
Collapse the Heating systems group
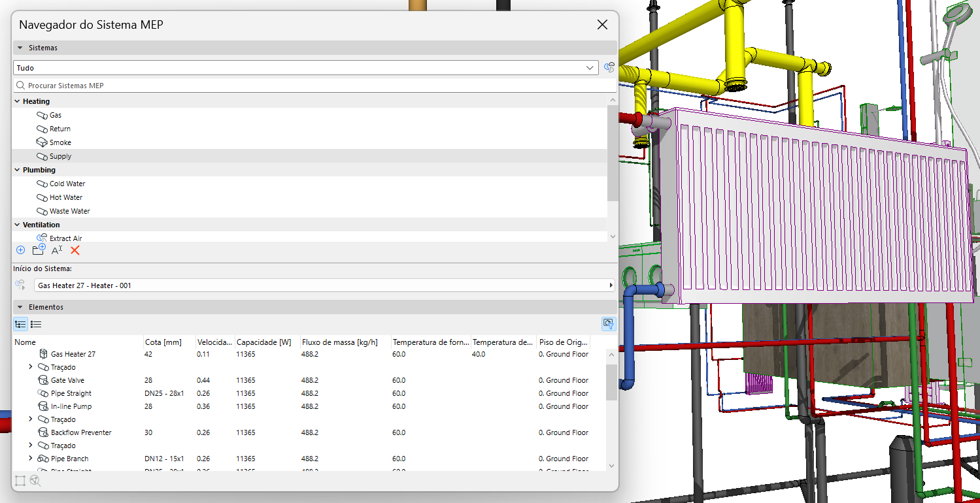point(17,101)
